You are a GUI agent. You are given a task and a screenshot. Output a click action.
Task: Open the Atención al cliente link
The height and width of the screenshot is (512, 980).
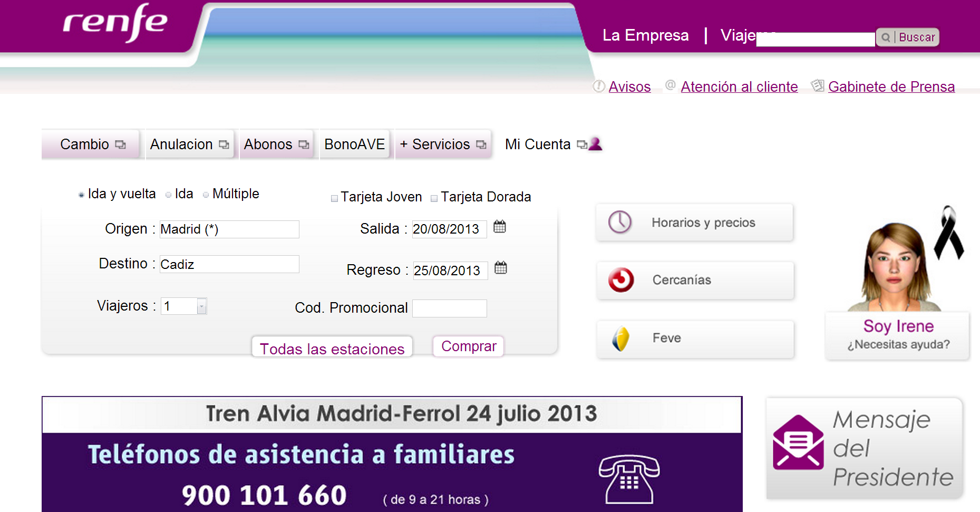pyautogui.click(x=739, y=87)
